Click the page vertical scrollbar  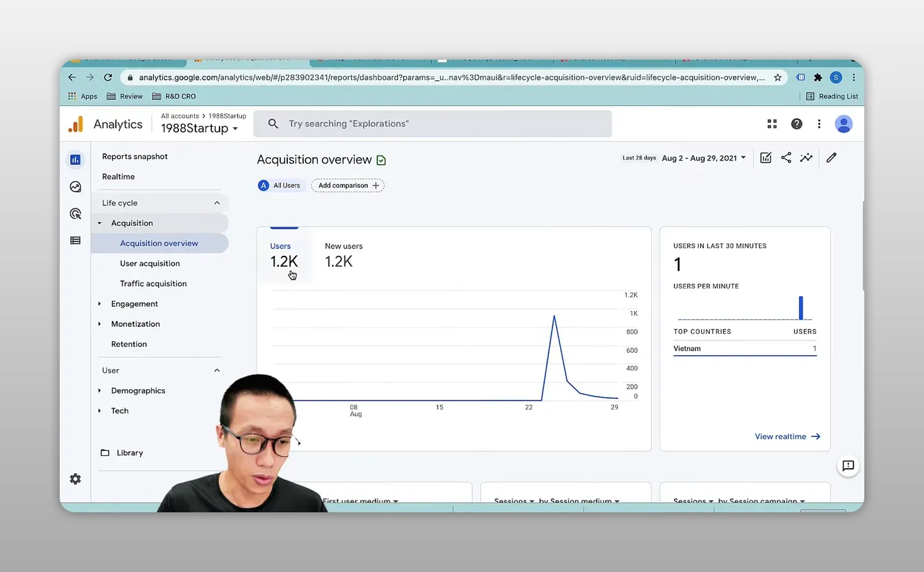[x=862, y=245]
